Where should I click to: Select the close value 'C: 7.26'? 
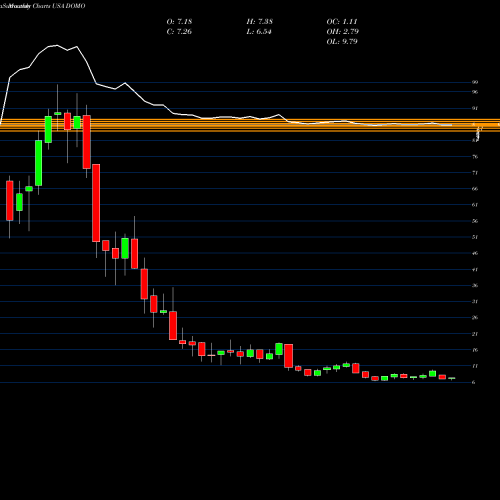pos(179,32)
